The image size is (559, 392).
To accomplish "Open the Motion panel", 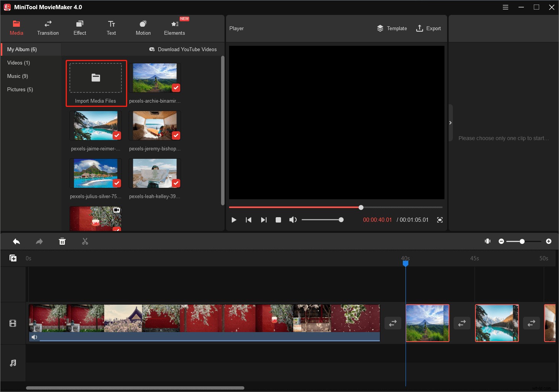I will pyautogui.click(x=143, y=27).
